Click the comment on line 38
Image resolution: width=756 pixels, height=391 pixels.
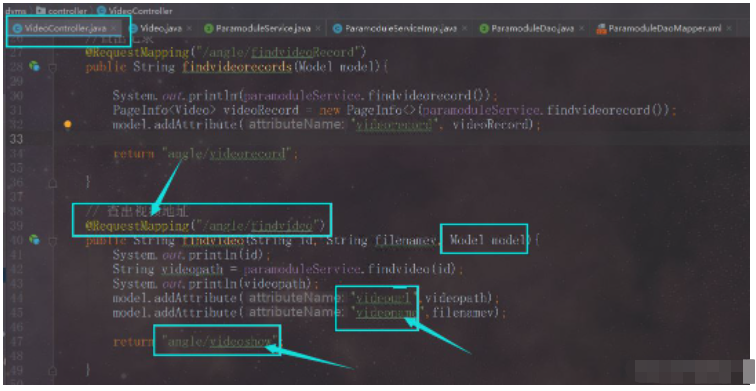137,211
